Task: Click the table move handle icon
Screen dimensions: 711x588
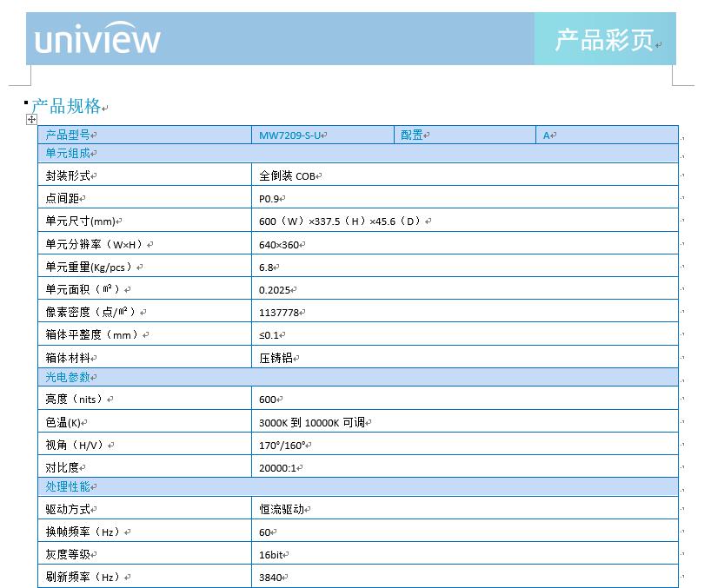Action: (32, 119)
